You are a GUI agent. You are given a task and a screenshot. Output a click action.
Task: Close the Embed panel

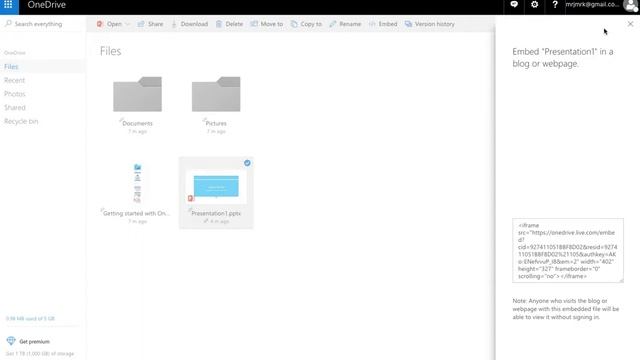631,24
